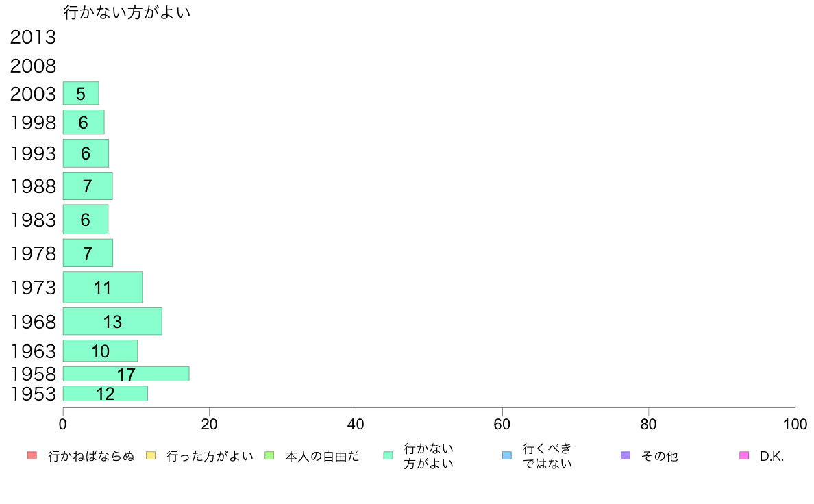
Task: Click the 2013 year axis label
Action: [33, 38]
